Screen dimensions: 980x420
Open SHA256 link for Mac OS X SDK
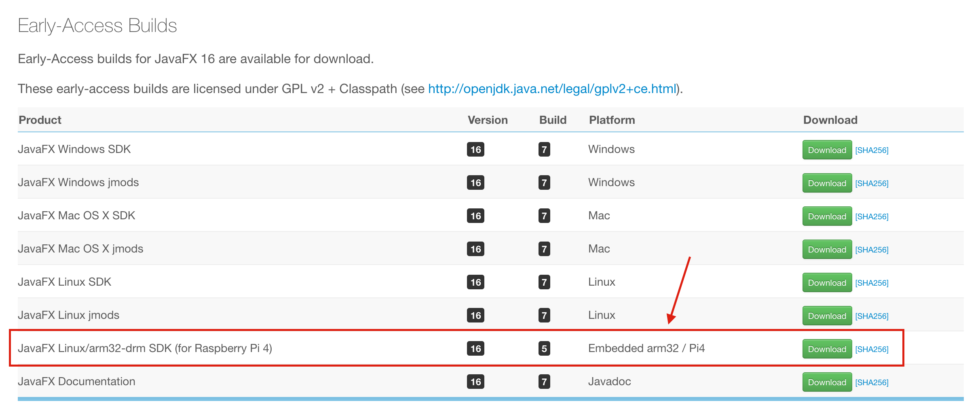pyautogui.click(x=872, y=216)
